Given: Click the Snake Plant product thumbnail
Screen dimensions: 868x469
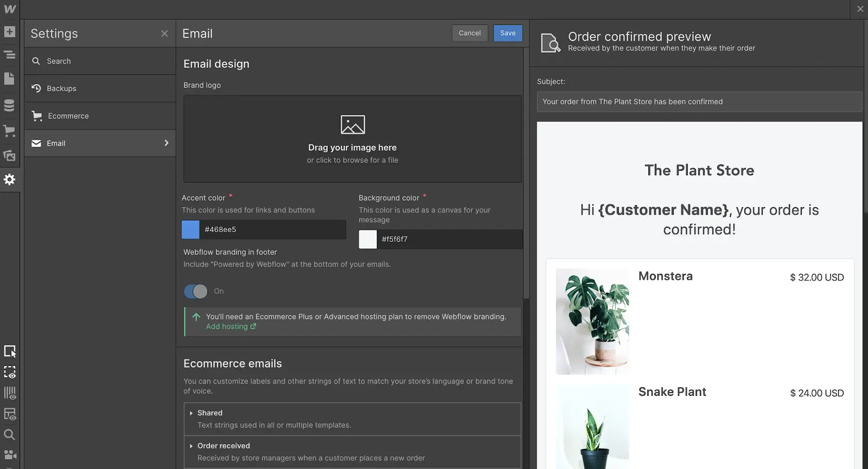Looking at the screenshot, I should 592,427.
